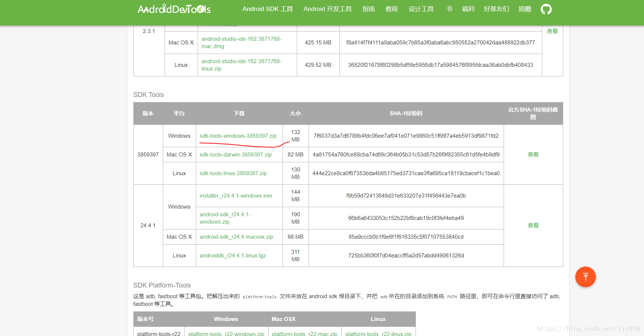
Task: Select hash 66b6a6433053c152b22bf8cab19c0f3fef4eba49
Action: [406, 218]
